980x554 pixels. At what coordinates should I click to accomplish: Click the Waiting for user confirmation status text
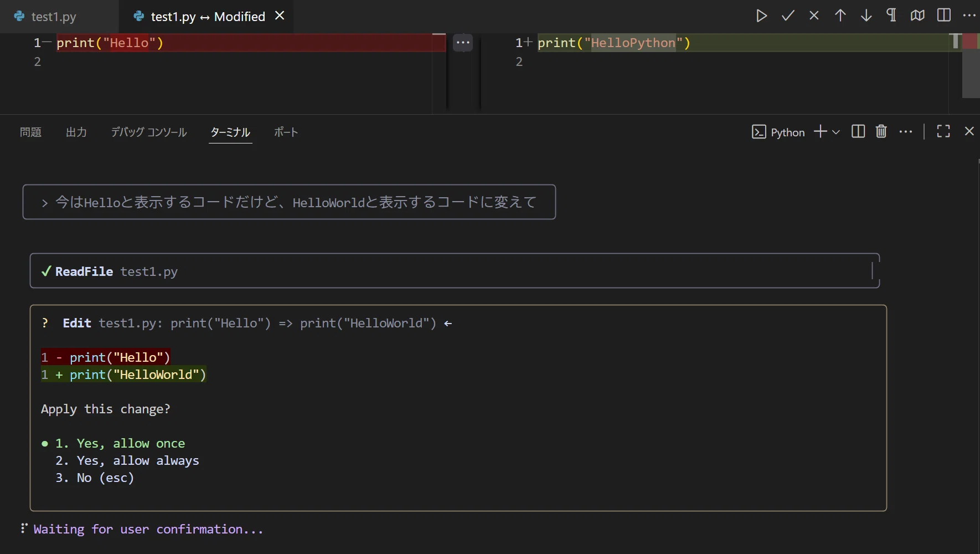click(148, 529)
